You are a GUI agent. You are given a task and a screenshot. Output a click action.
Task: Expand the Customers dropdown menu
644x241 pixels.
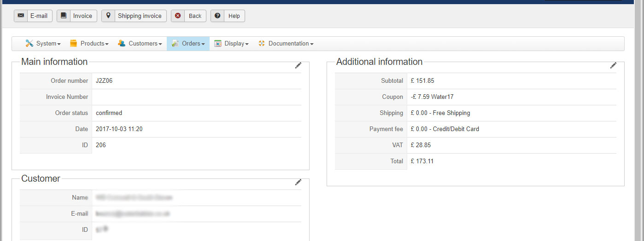[140, 44]
